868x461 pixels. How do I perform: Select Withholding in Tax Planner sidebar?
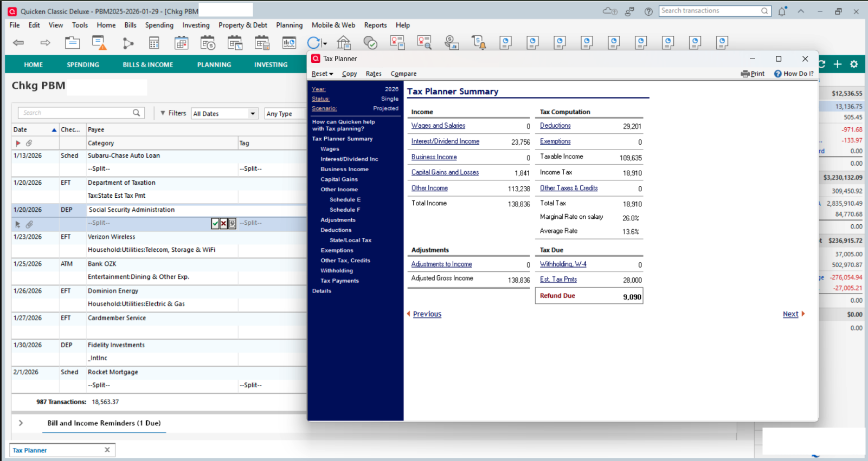click(337, 271)
